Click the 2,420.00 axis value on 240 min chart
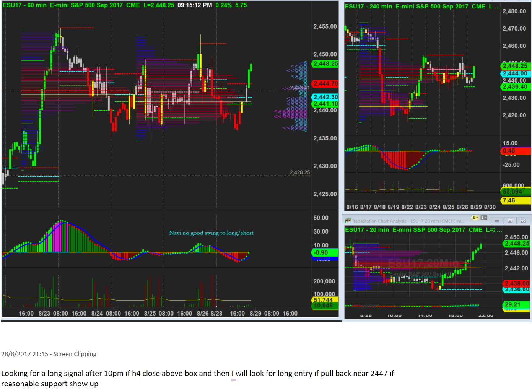The height and width of the screenshot is (392, 532). (x=514, y=115)
